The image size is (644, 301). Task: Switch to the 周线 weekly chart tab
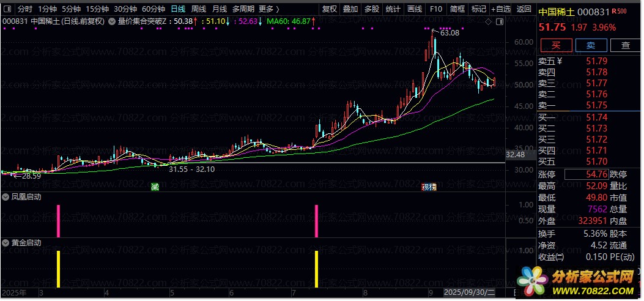tap(199, 9)
